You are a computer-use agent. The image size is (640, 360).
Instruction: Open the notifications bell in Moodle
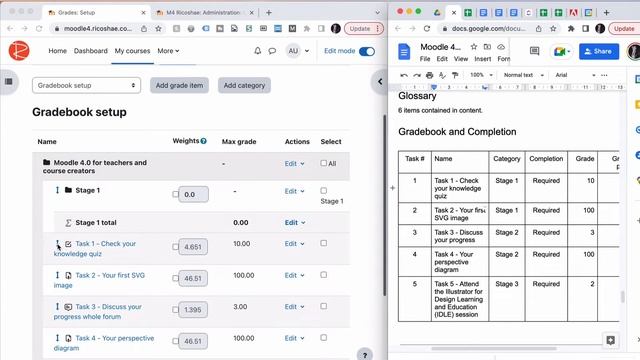pos(258,51)
